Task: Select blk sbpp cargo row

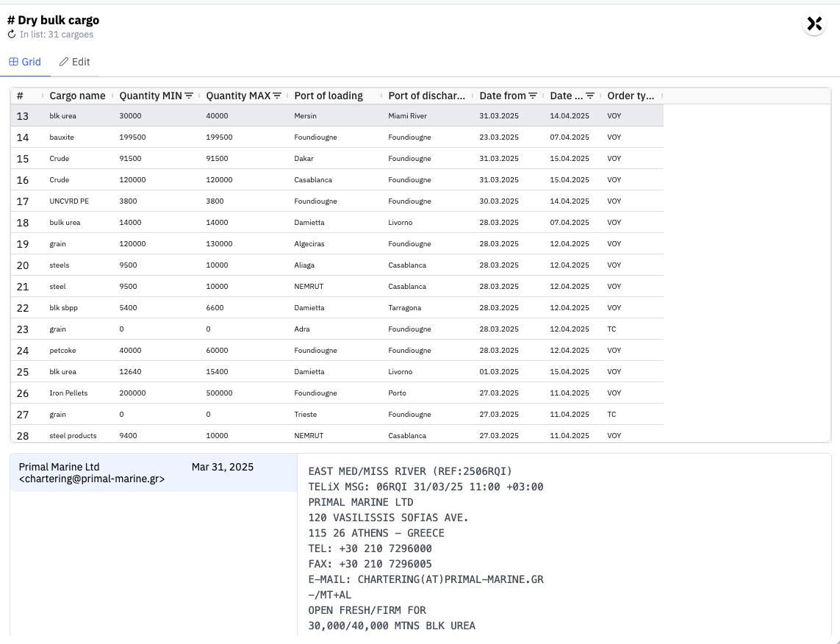Action: click(337, 307)
